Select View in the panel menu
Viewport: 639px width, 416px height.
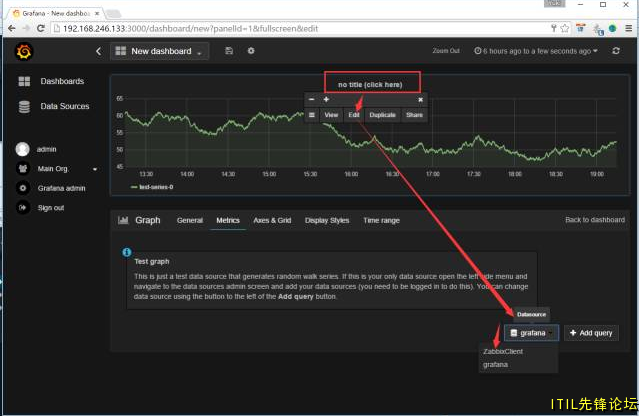[x=331, y=115]
